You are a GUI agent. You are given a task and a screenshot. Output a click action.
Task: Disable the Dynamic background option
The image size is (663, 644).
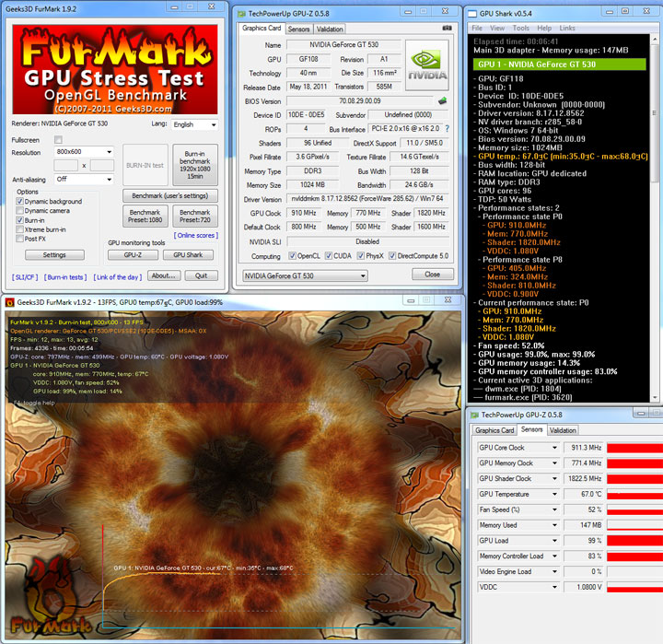[19, 202]
